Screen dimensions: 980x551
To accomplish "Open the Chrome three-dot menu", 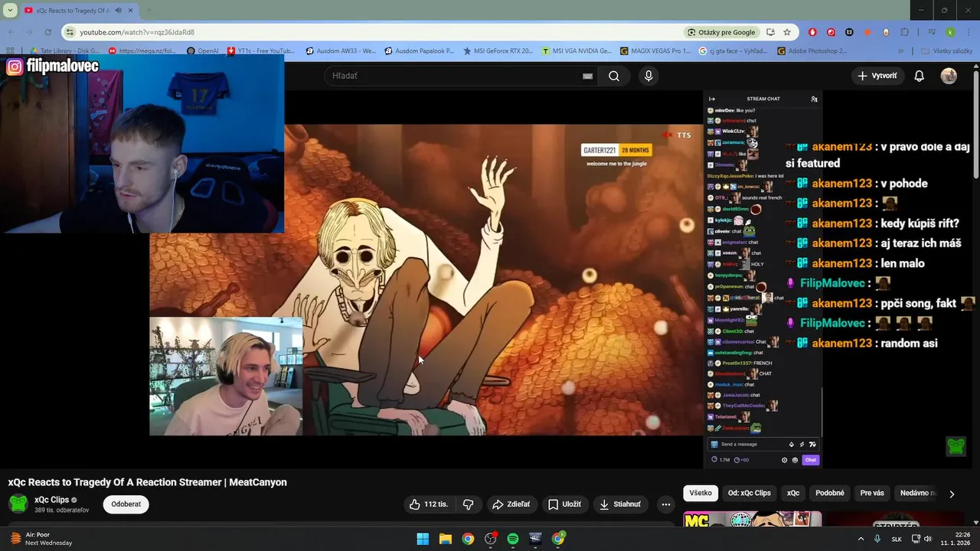I will pos(969,32).
